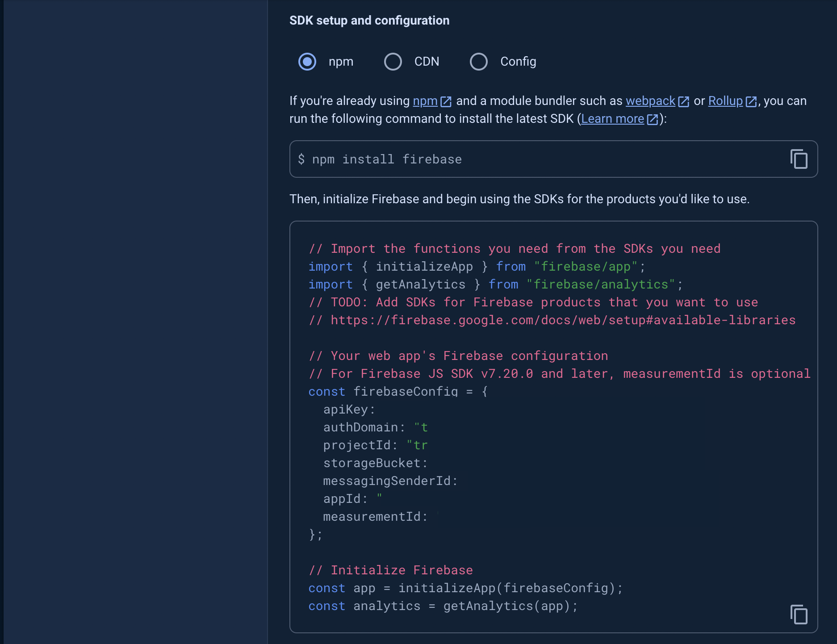The height and width of the screenshot is (644, 837).
Task: Click the appId config line
Action: click(353, 499)
